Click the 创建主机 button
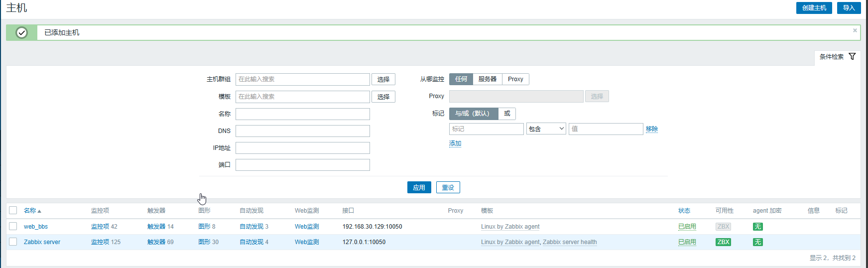The height and width of the screenshot is (268, 868). pos(814,8)
